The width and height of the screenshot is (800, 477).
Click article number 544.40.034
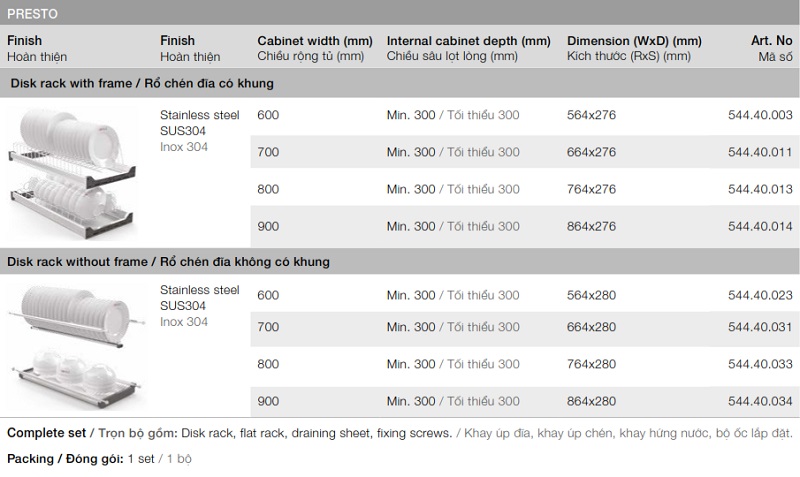[x=760, y=401]
